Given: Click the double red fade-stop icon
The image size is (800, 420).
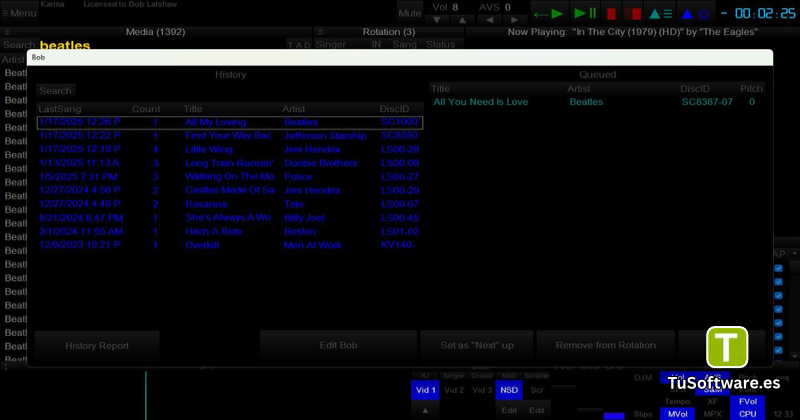Looking at the screenshot, I should [633, 14].
